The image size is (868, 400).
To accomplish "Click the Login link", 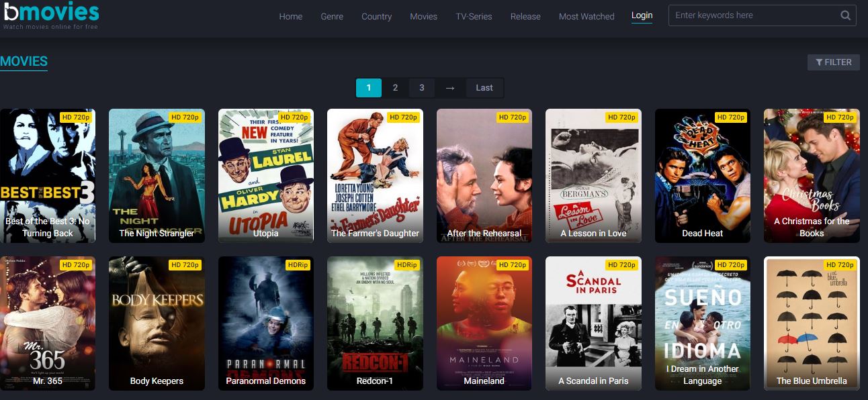I will coord(642,15).
